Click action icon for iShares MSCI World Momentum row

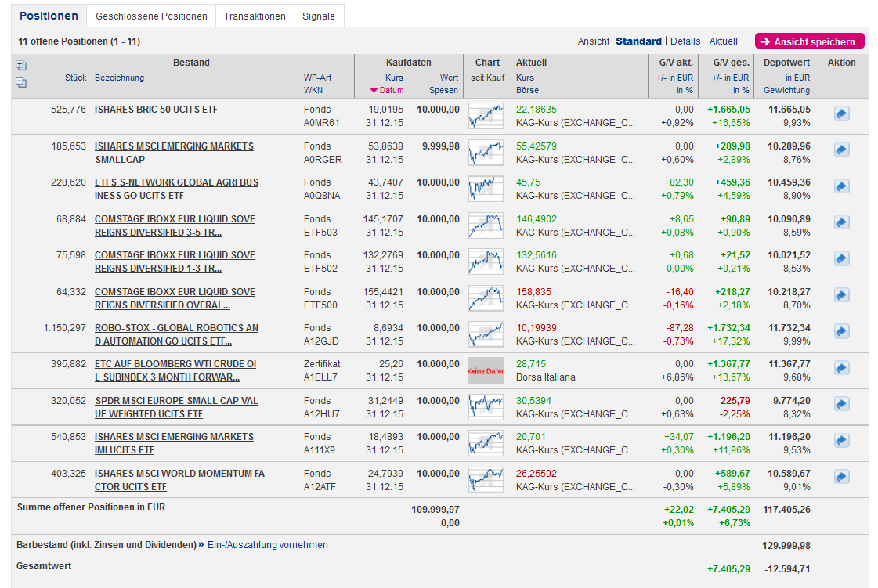pyautogui.click(x=841, y=478)
